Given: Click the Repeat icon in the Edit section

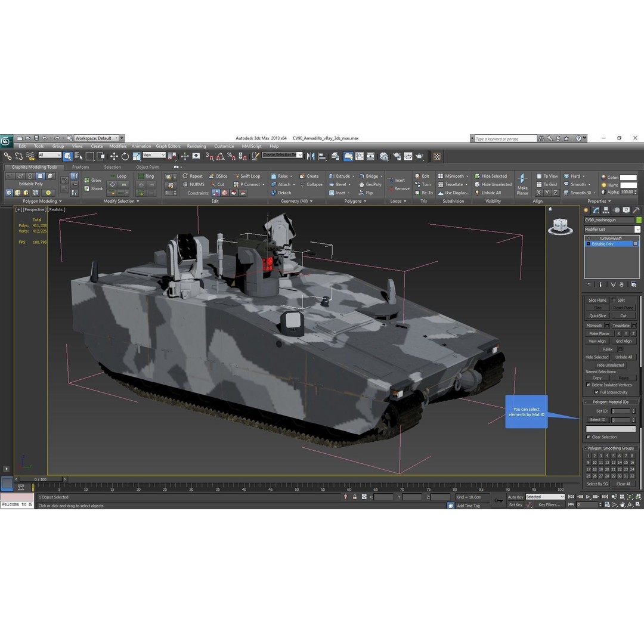Looking at the screenshot, I should pyautogui.click(x=185, y=176).
